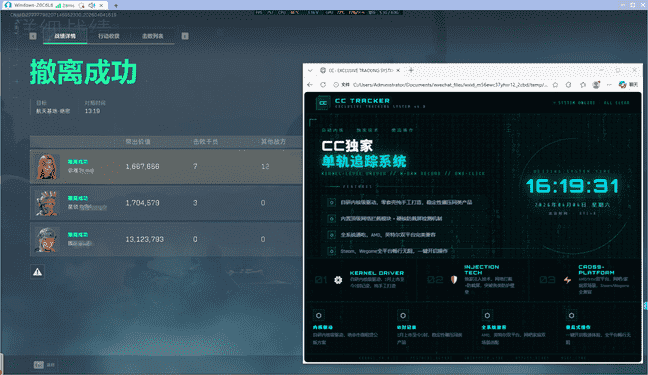648x375 pixels.
Task: Open the browser profile avatar
Action: [596, 85]
